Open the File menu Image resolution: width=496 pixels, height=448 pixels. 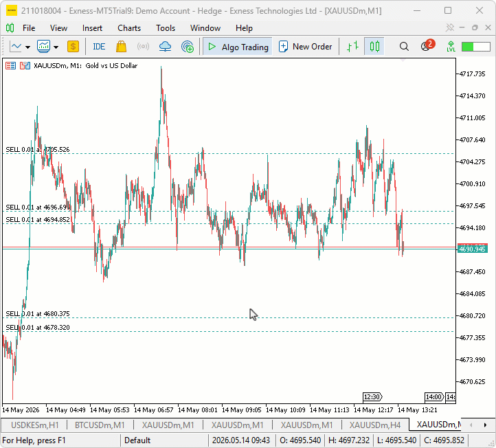click(29, 28)
